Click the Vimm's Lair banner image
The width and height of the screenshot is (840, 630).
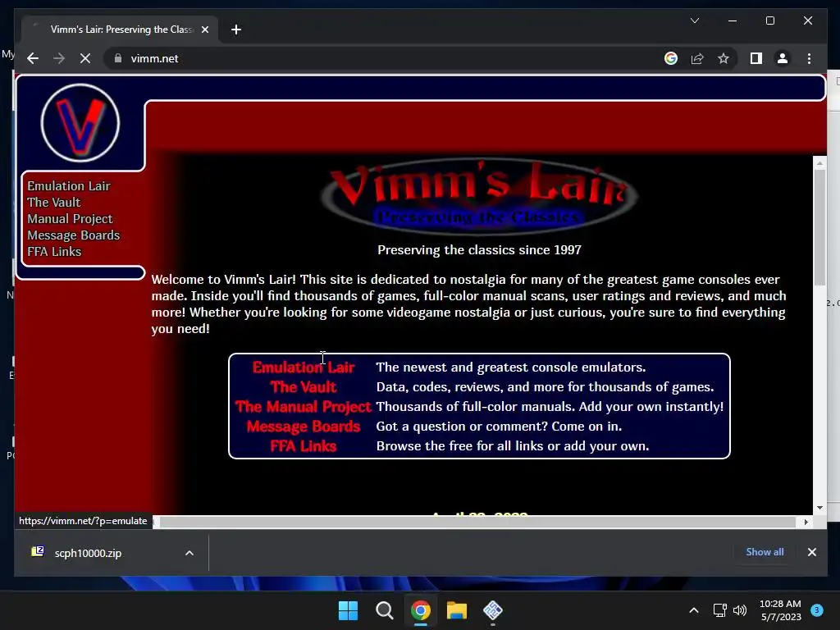[479, 197]
